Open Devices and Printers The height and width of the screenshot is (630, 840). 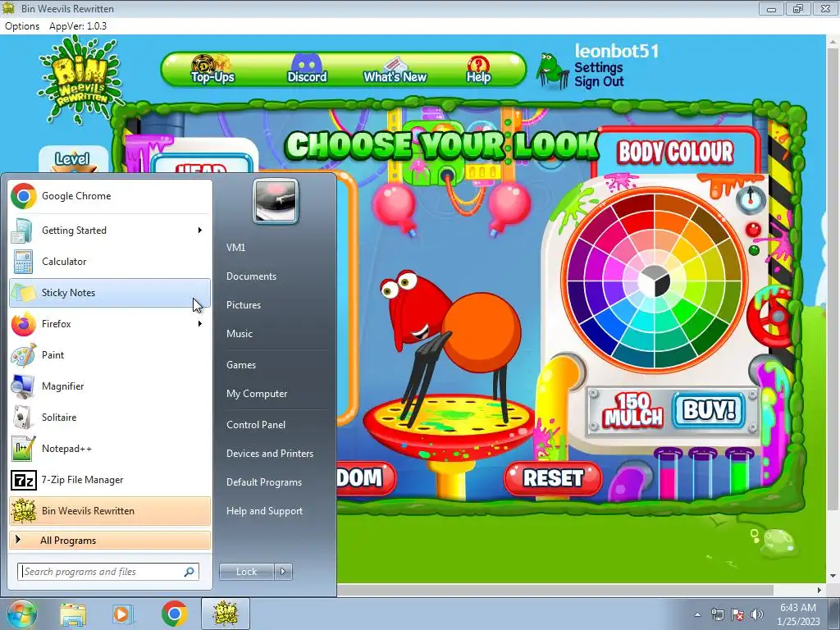tap(269, 453)
